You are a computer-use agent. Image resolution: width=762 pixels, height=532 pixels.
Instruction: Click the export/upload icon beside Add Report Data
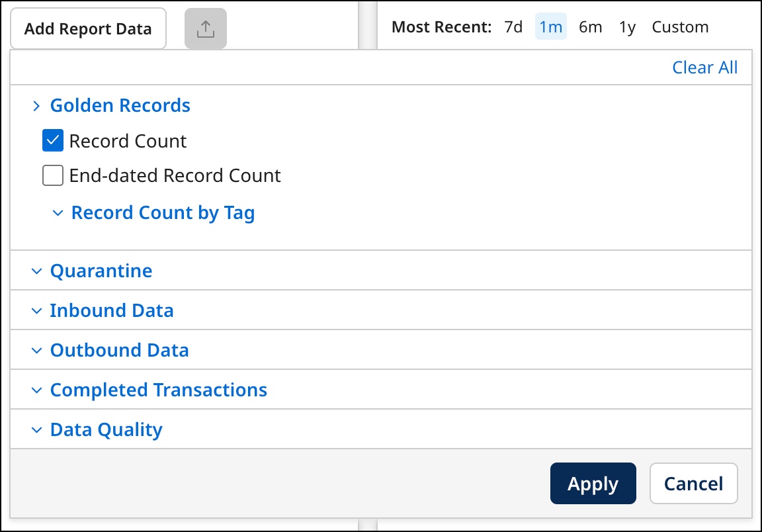(205, 27)
